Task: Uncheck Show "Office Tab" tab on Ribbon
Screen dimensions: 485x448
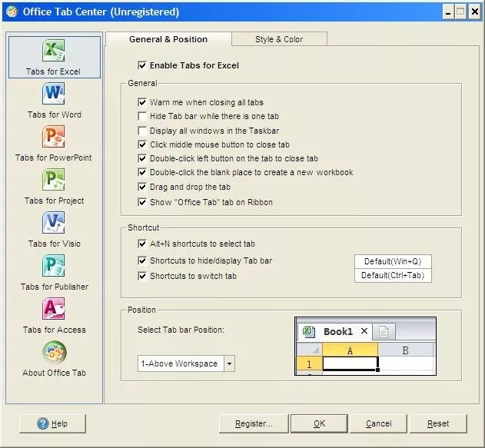Action: click(x=142, y=203)
